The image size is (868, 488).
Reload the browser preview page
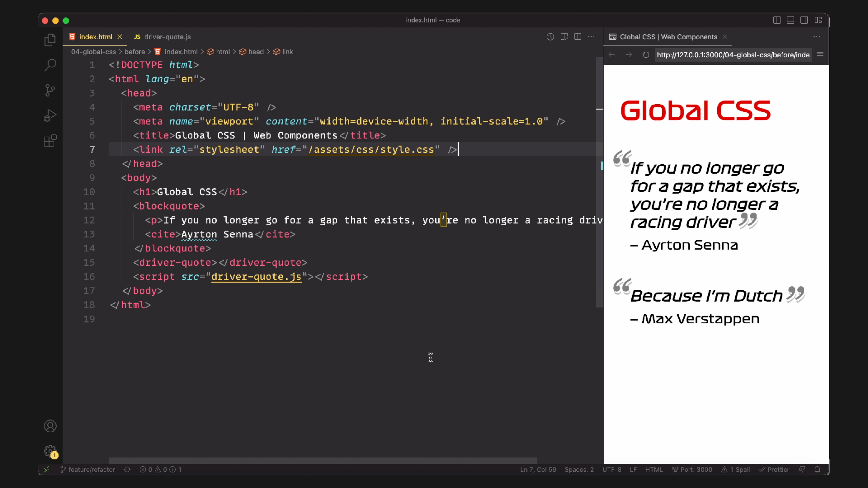[x=646, y=55]
